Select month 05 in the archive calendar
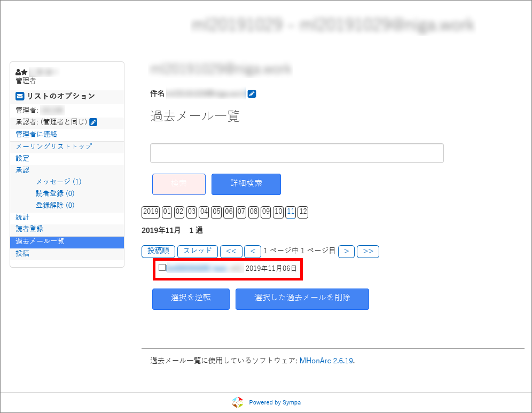532x413 pixels. [x=216, y=212]
